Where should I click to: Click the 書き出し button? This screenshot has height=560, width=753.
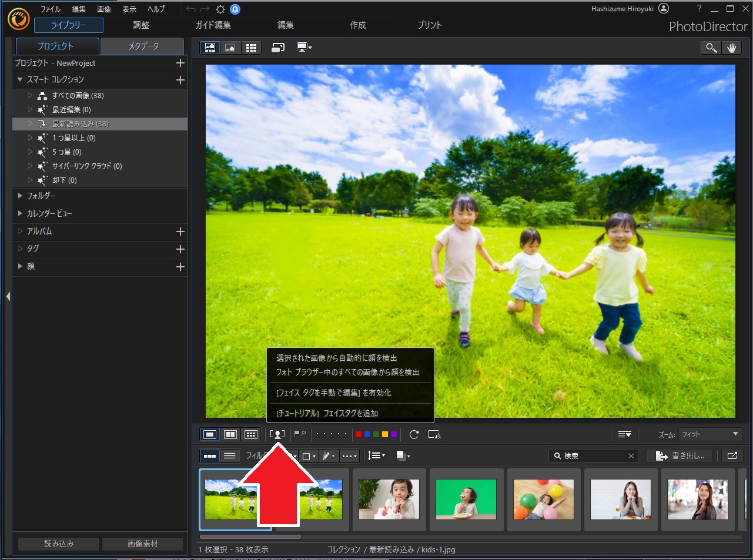(680, 456)
